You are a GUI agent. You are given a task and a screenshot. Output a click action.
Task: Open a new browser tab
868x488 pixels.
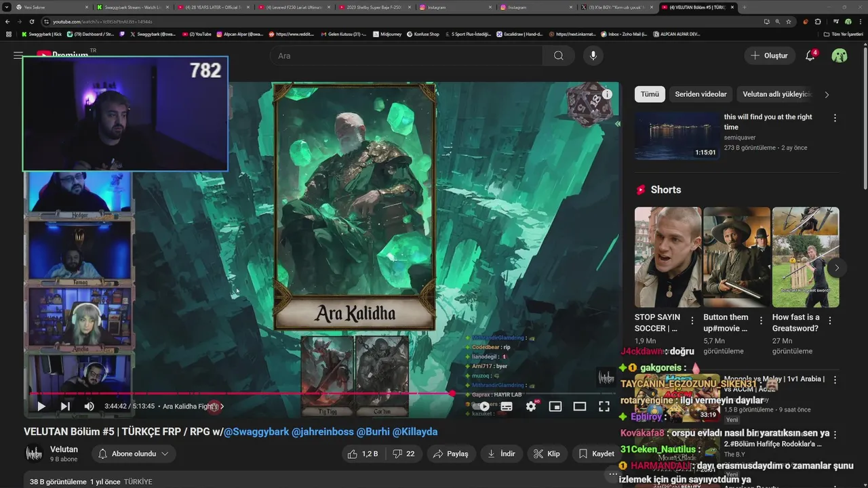pos(744,7)
